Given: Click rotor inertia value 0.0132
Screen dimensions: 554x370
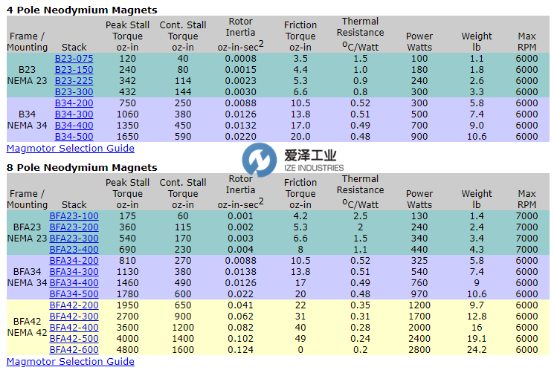Looking at the screenshot, I should click(241, 125).
